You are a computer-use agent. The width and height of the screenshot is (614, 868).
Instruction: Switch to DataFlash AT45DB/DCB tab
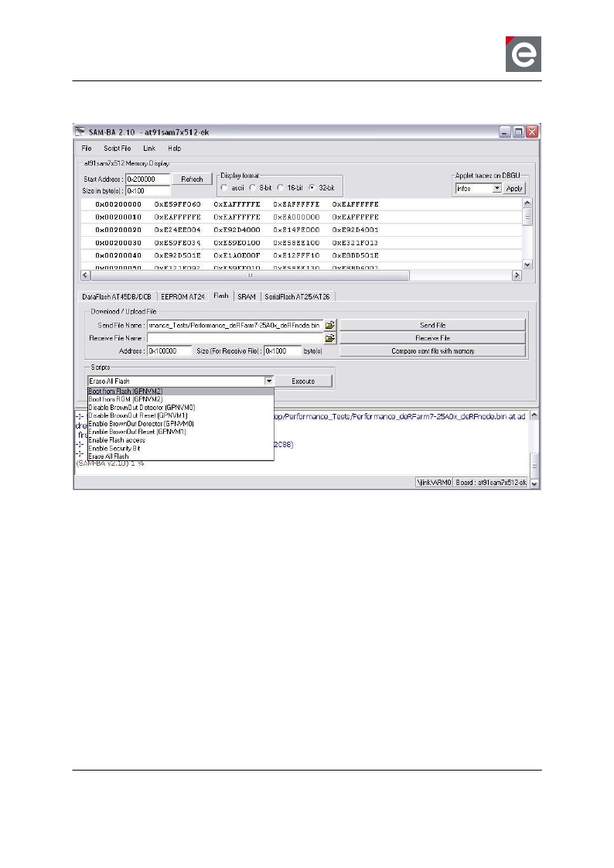117,297
